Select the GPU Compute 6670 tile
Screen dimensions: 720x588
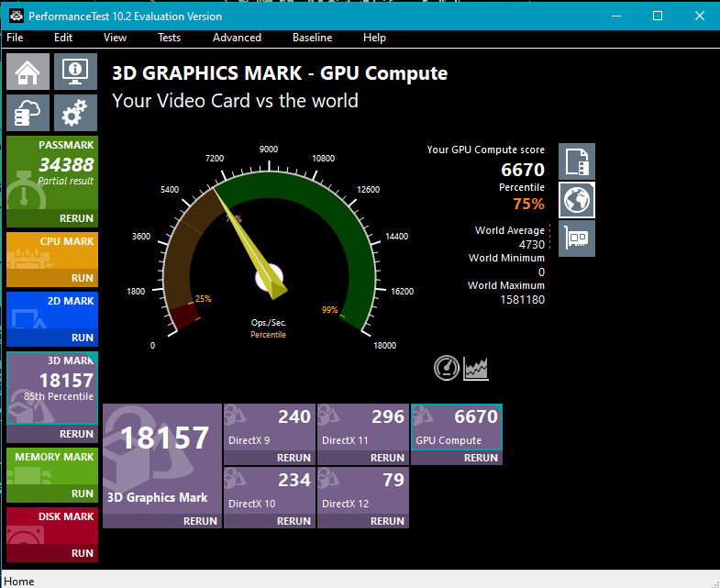click(x=457, y=427)
